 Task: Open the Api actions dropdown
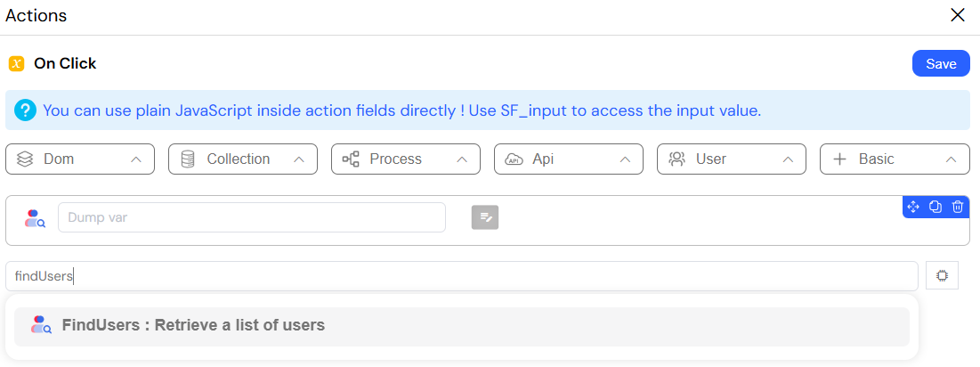[x=569, y=159]
